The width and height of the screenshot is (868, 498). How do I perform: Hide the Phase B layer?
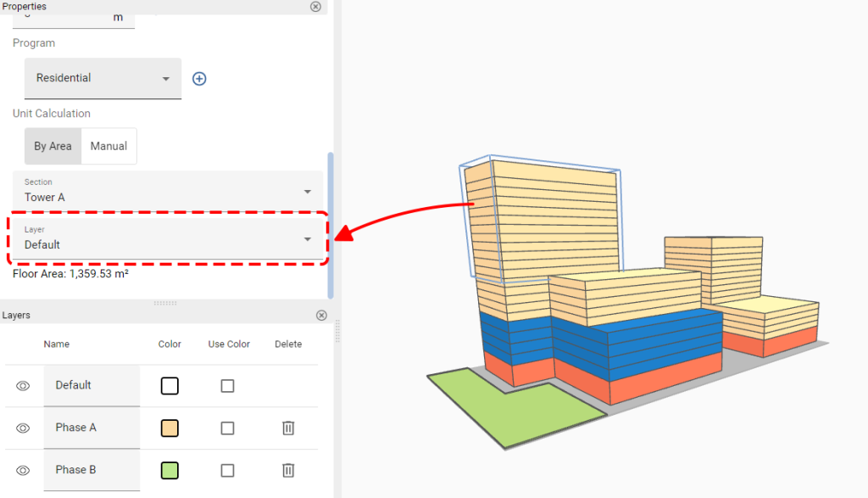pos(21,470)
